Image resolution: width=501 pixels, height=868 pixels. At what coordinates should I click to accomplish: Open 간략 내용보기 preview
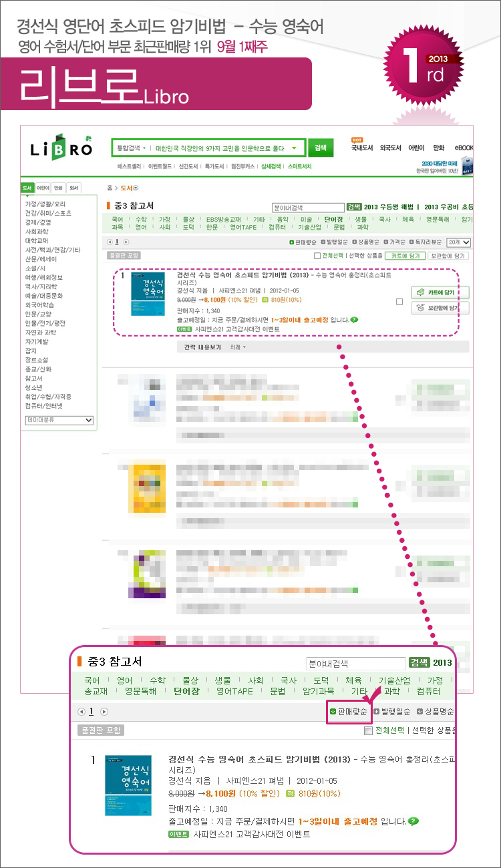pyautogui.click(x=202, y=348)
